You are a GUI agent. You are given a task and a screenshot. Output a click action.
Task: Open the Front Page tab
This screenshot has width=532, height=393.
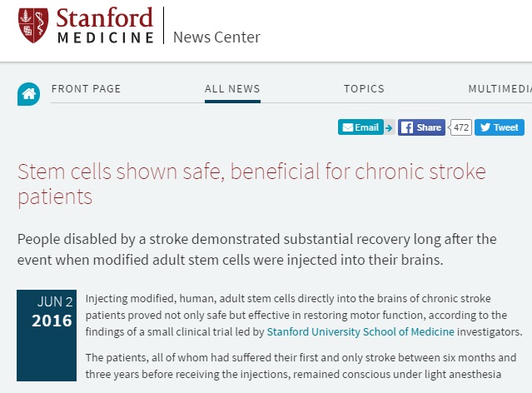pyautogui.click(x=86, y=89)
